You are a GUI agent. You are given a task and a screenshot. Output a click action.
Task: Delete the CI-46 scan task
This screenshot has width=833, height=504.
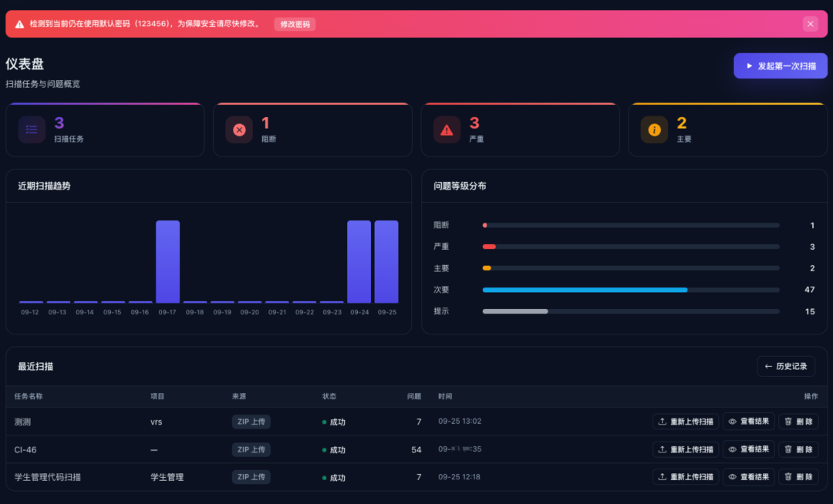[798, 449]
